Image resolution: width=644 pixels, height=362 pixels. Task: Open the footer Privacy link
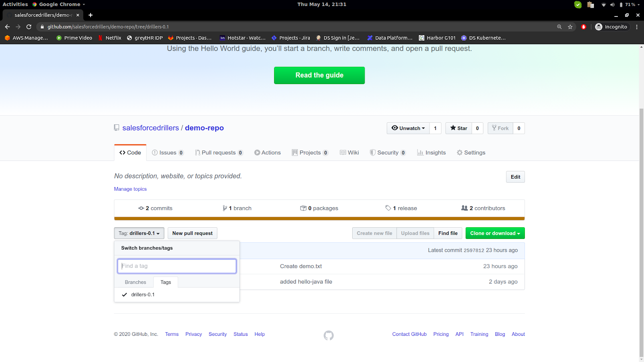tap(194, 334)
